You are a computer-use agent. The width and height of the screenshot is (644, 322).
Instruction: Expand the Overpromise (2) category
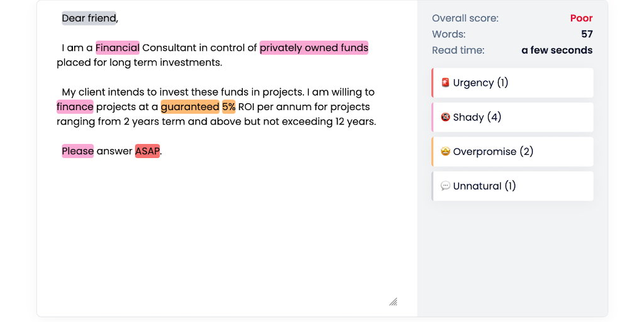[513, 152]
